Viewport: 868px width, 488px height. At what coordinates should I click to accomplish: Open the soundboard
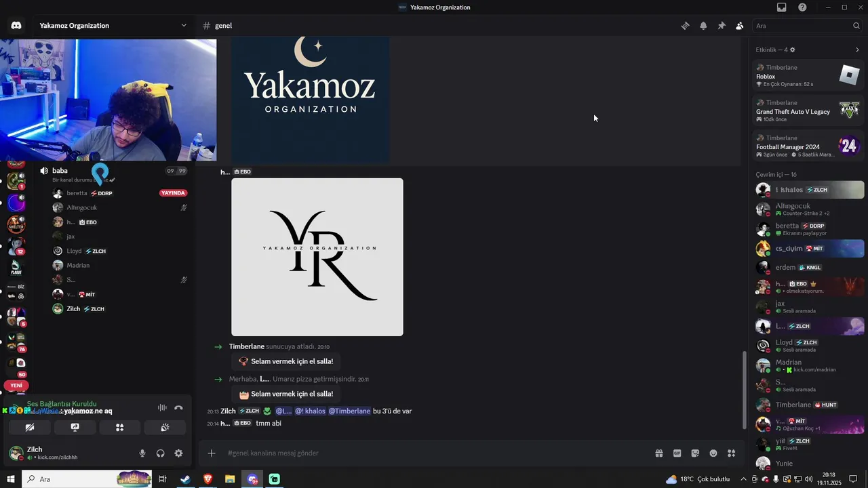click(x=164, y=428)
